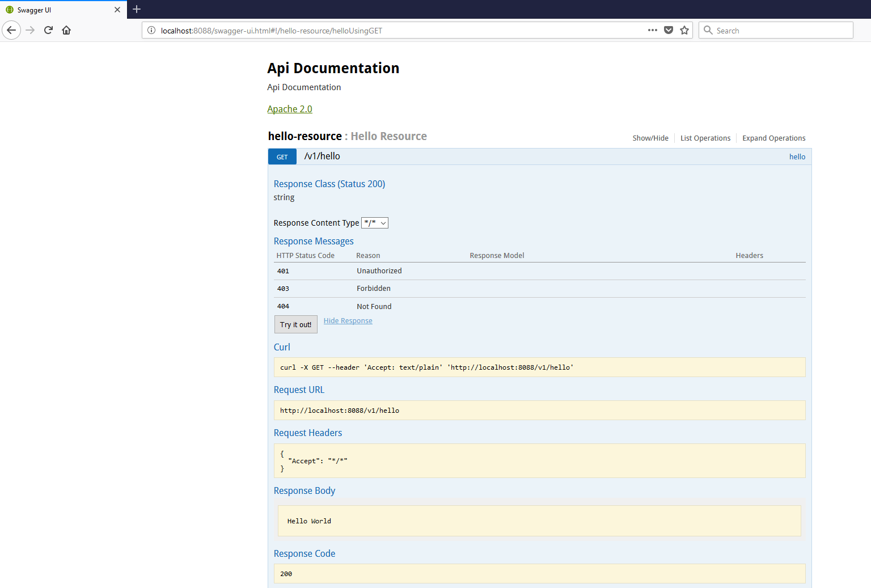
Task: Bookmark the page with the star icon
Action: click(684, 30)
